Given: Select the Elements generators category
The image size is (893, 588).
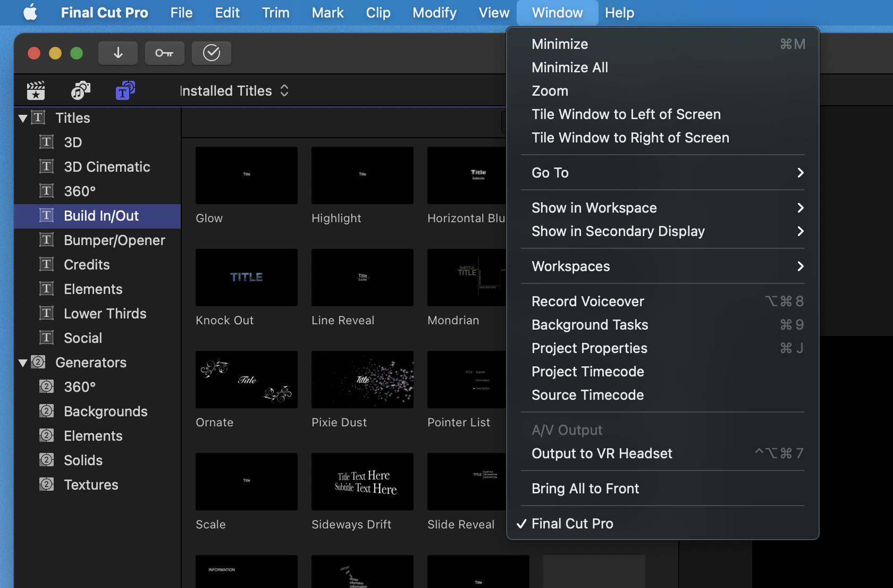Looking at the screenshot, I should tap(97, 436).
